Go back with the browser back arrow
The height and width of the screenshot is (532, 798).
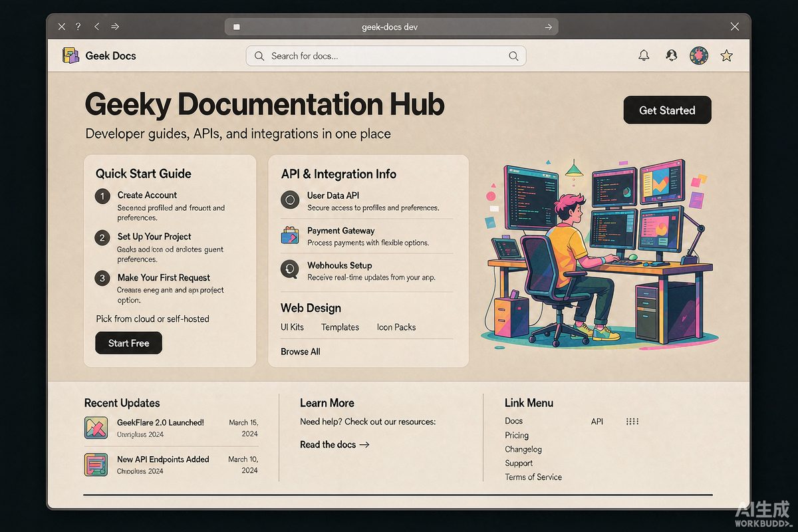point(96,27)
